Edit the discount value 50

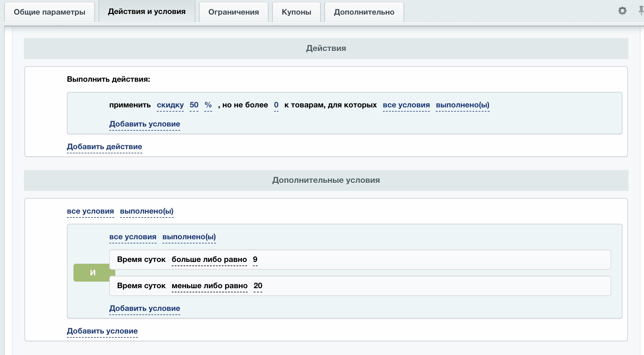[194, 105]
